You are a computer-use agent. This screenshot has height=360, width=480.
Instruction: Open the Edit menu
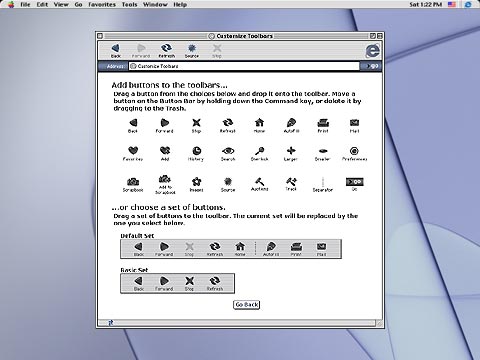42,4
